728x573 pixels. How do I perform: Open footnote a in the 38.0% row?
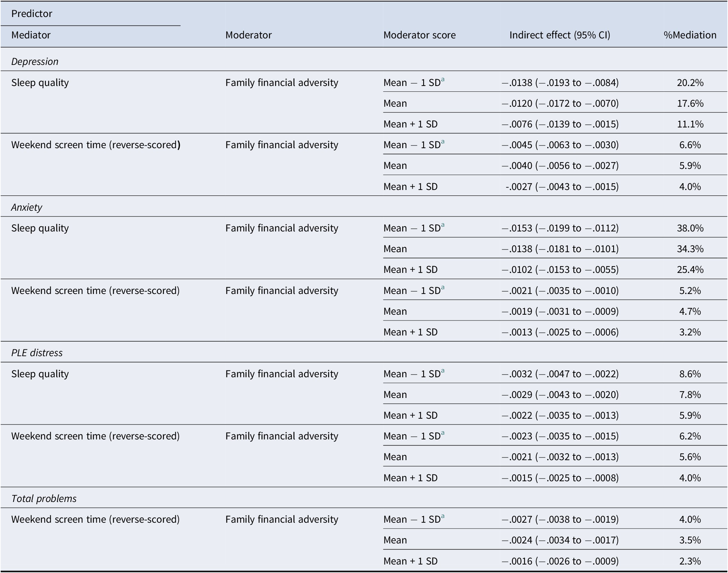point(443,225)
